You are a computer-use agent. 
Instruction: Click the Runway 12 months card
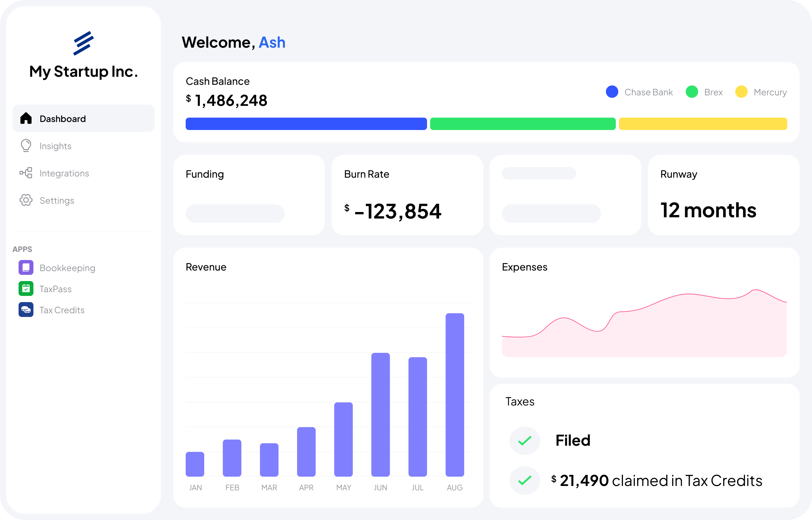coord(723,195)
